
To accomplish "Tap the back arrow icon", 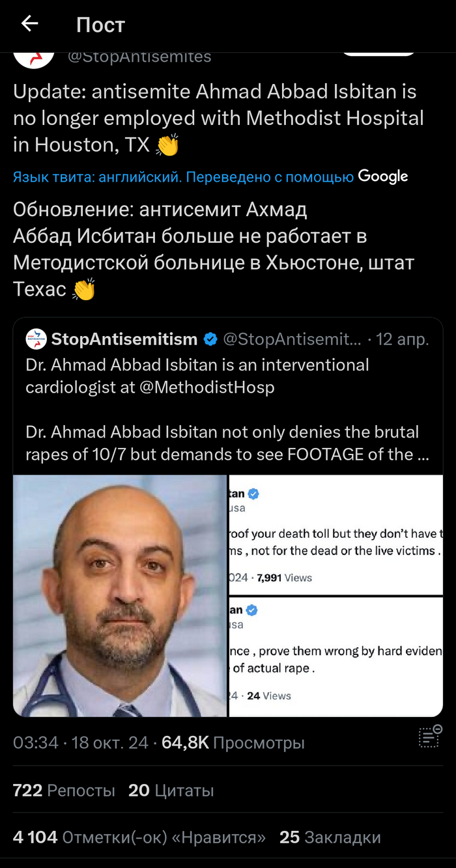I will pos(29,24).
